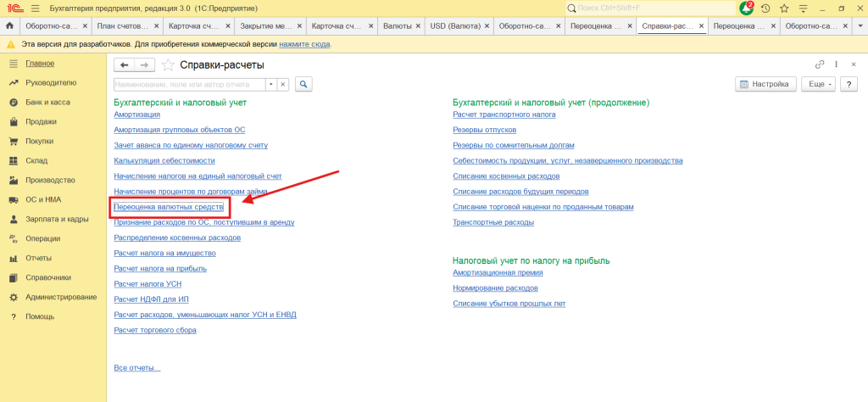Open Расчет транспортного налога link
Viewport: 868px width, 402px height.
tap(504, 114)
